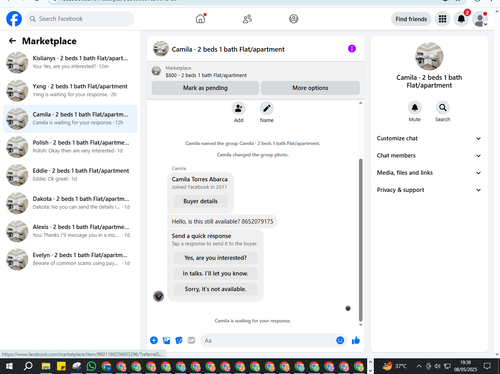Image resolution: width=500 pixels, height=374 pixels.
Task: Open the Friends icon in top navigation
Action: [247, 19]
